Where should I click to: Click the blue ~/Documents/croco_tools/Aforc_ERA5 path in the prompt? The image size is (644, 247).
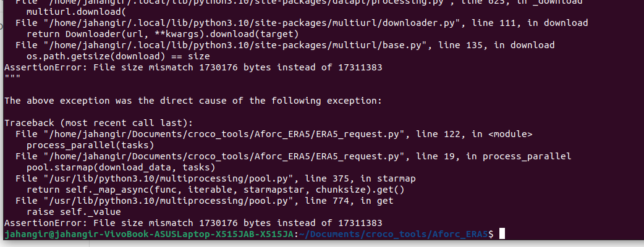click(396, 234)
